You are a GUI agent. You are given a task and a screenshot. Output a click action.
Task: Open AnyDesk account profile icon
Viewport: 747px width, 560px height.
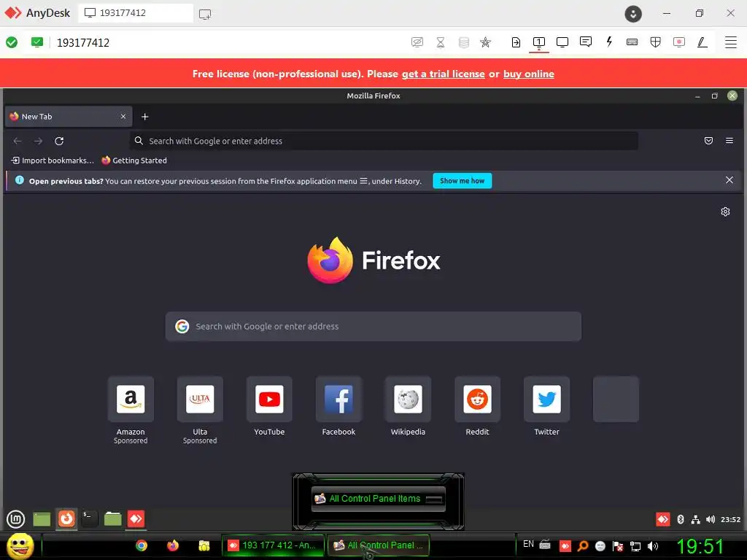633,14
